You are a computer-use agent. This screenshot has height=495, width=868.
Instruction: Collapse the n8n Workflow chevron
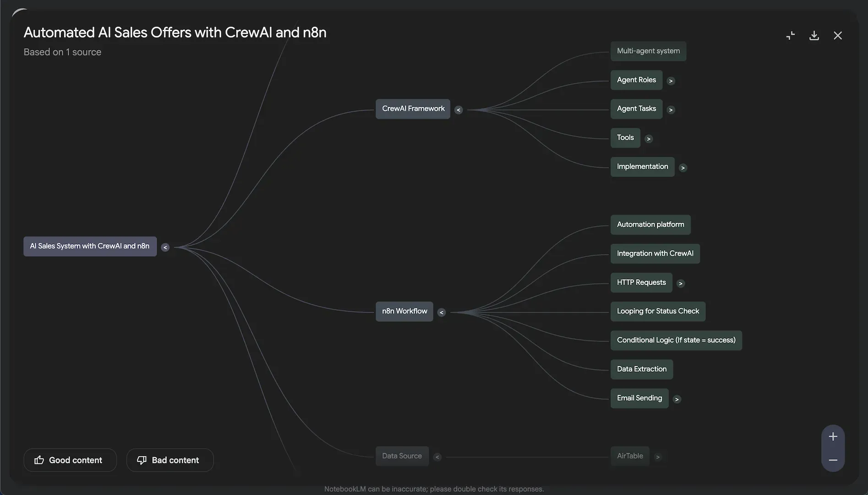pyautogui.click(x=442, y=313)
